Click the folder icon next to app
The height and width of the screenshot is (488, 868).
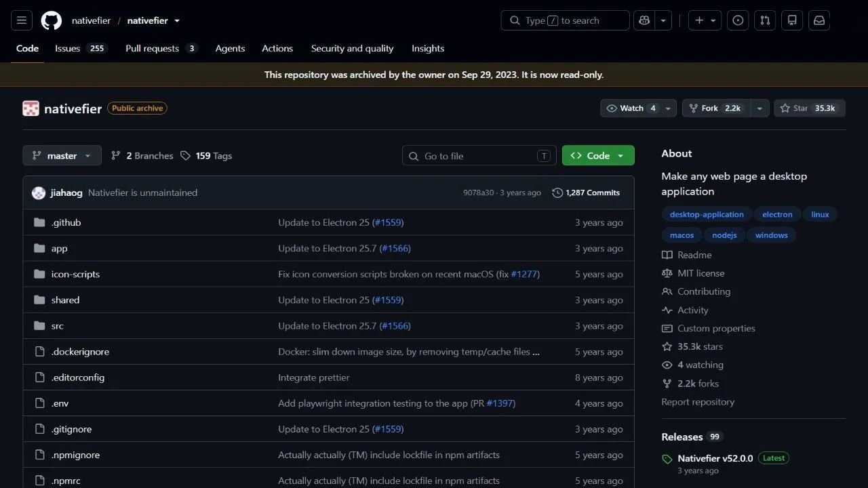tap(39, 248)
